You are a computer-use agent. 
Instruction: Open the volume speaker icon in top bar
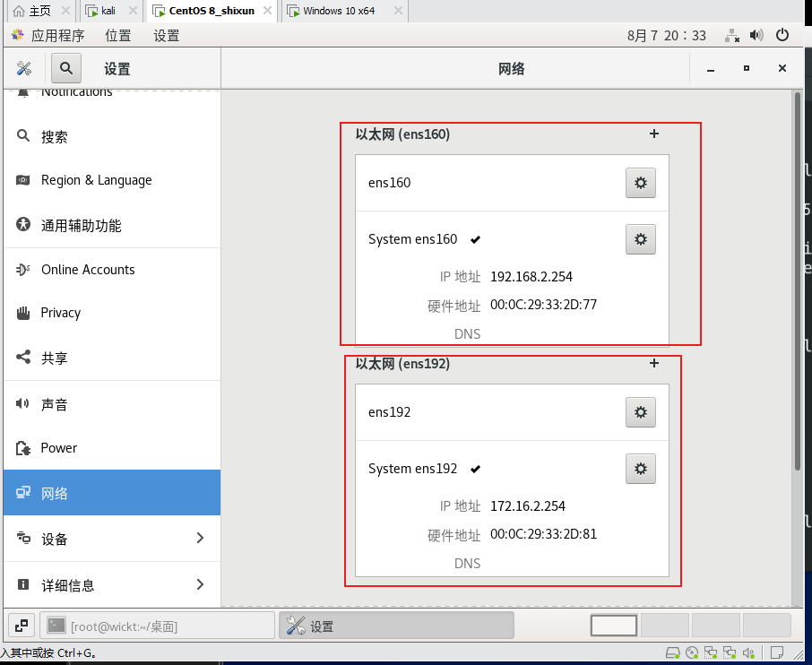click(x=756, y=35)
